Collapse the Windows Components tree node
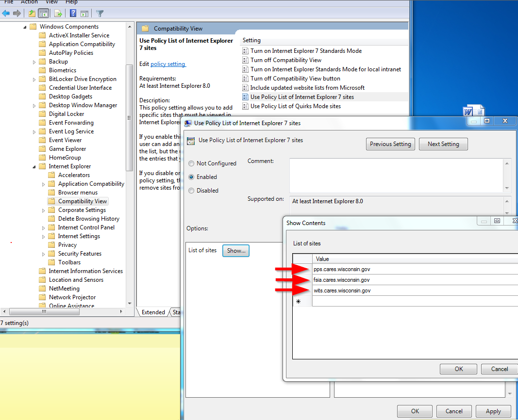Screen dimensions: 518x420 (x=25, y=27)
